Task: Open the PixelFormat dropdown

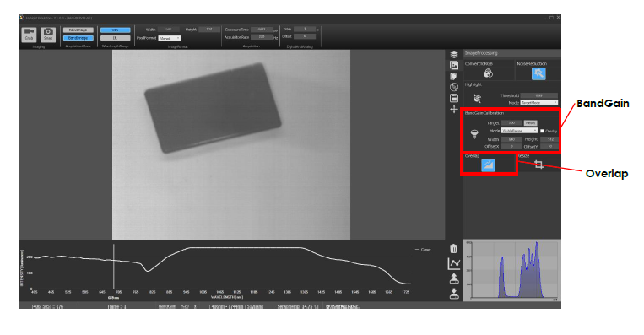Action: click(169, 38)
